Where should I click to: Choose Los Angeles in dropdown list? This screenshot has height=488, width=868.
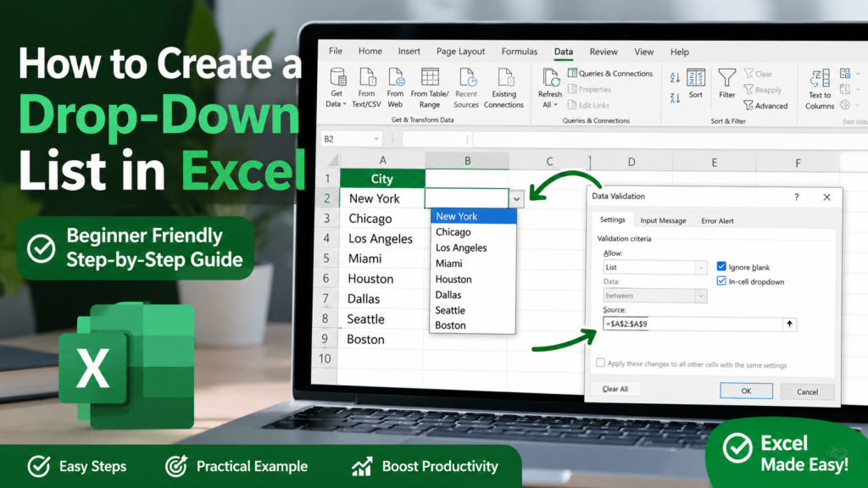point(473,248)
